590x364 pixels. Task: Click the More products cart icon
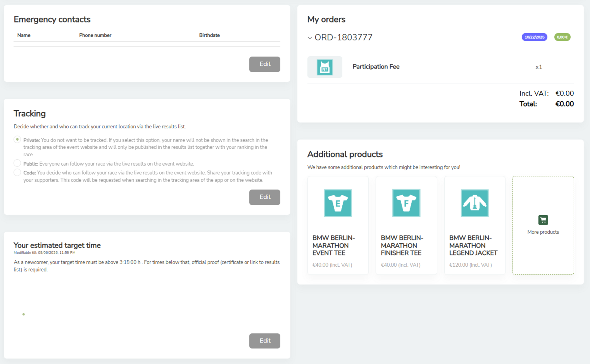(543, 220)
